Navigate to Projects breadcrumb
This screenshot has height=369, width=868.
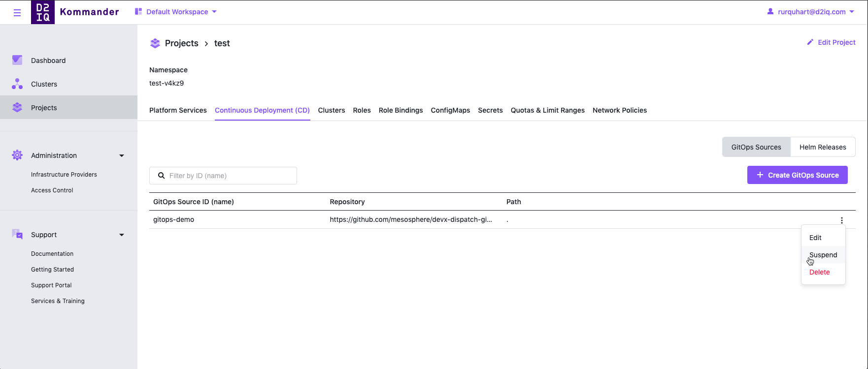pos(181,43)
